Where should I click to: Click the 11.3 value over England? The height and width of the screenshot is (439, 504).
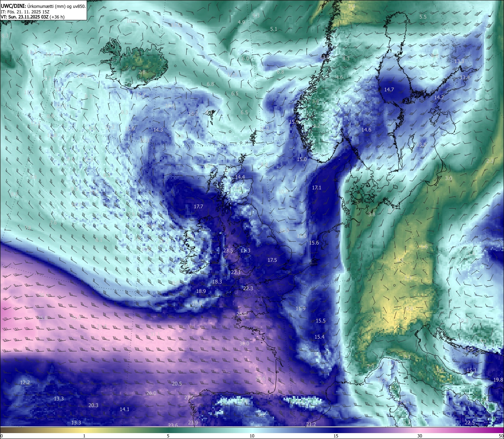[245, 251]
